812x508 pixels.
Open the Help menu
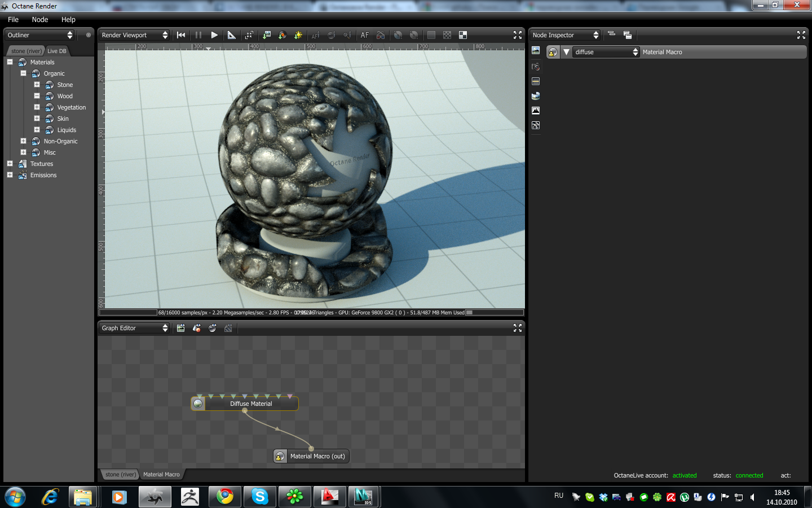pos(68,19)
